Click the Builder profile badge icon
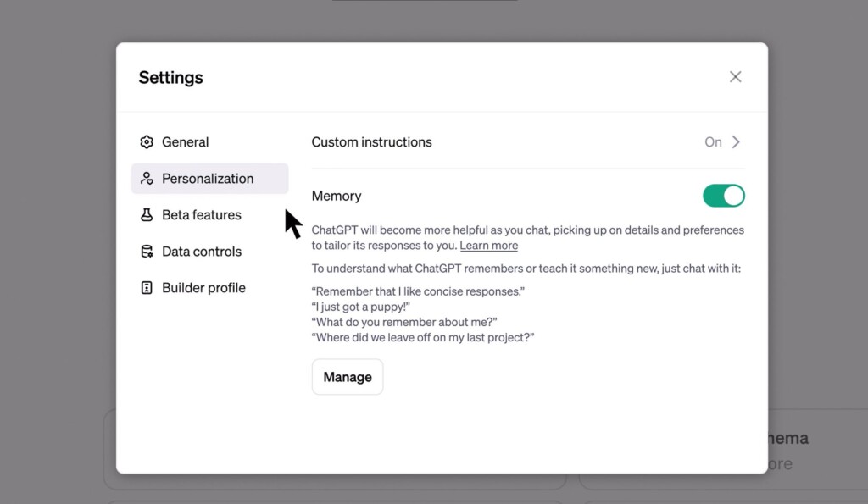This screenshot has height=504, width=868. pyautogui.click(x=146, y=287)
